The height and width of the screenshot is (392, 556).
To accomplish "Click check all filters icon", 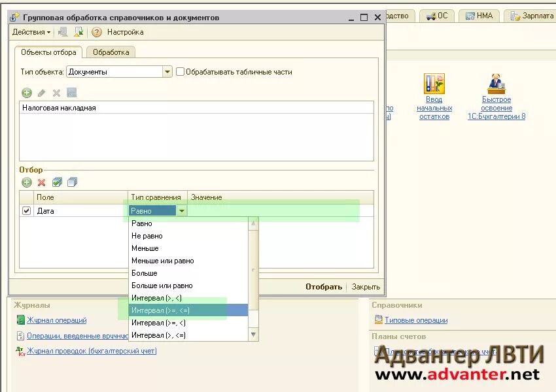I will 57,182.
